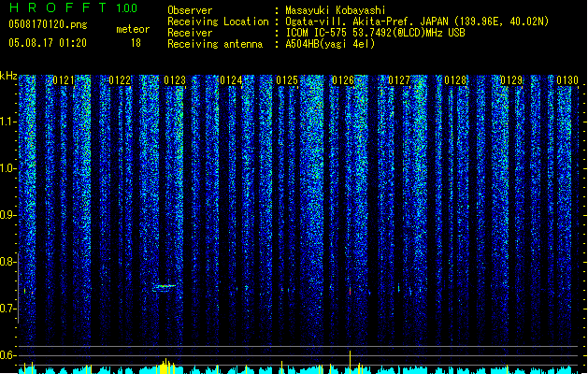Click the 0125 time marker

(287, 80)
